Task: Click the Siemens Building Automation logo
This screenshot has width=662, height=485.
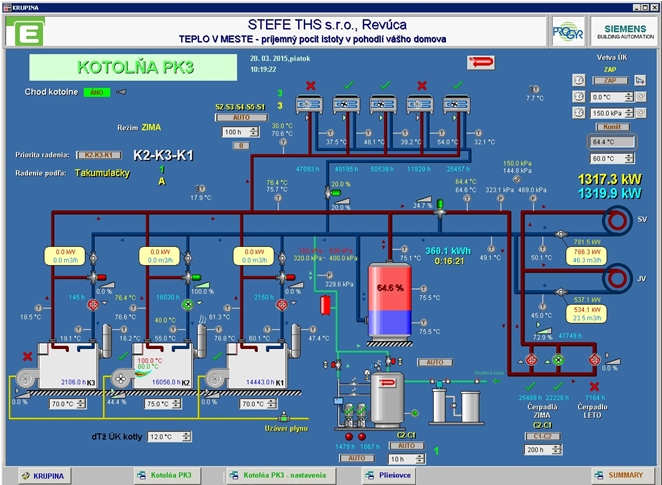Action: (x=625, y=32)
